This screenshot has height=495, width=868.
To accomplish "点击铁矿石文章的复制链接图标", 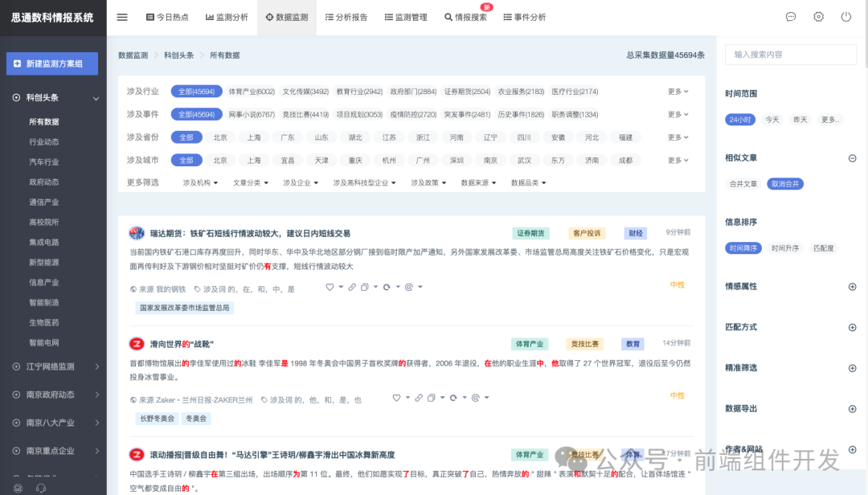I will (352, 286).
